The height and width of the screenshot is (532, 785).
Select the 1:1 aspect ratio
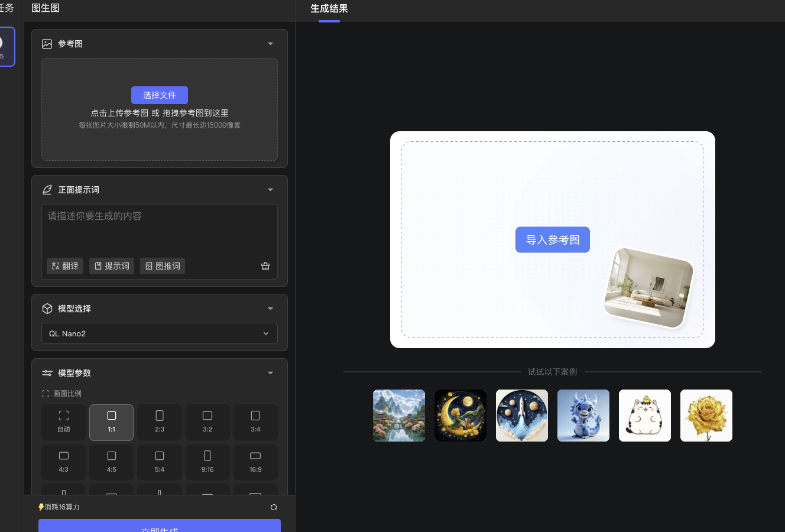(112, 423)
